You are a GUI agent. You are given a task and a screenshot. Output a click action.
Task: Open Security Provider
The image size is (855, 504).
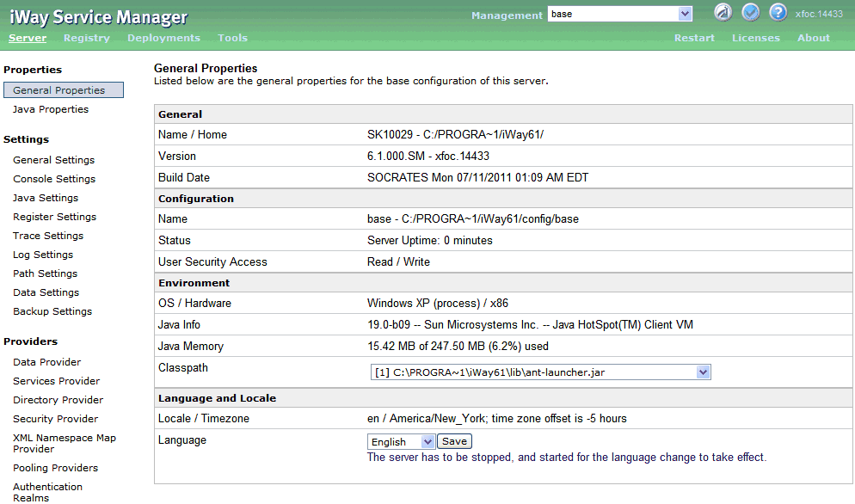tap(56, 419)
